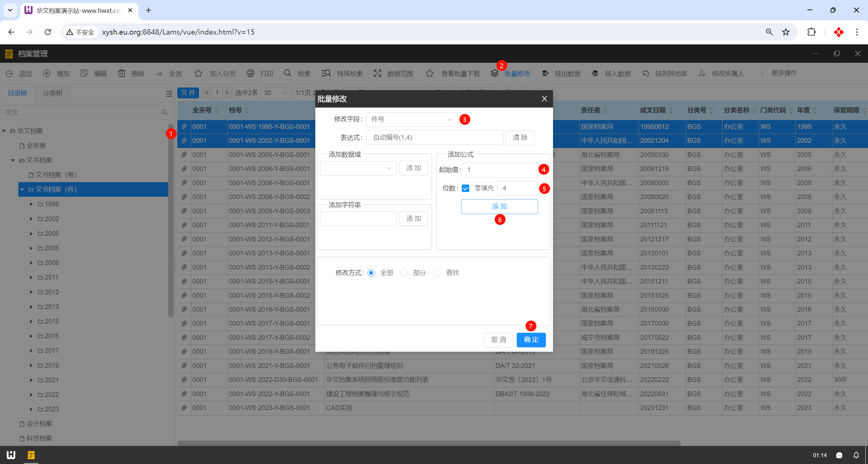Toggle the 零填充 checkbox
The width and height of the screenshot is (868, 464).
(x=466, y=188)
